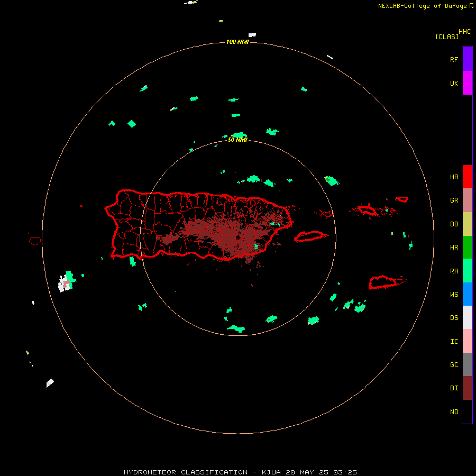Select the GC gray legend swatch
Screen dimensions: 476x476
click(467, 364)
